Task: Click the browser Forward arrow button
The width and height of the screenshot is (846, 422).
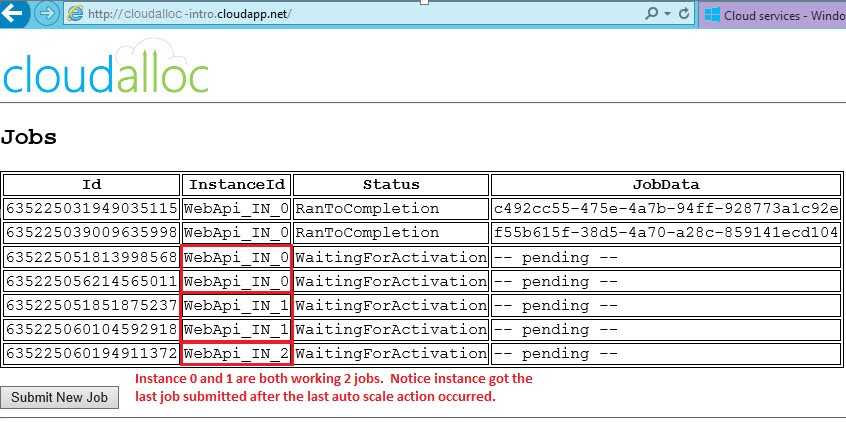Action: pyautogui.click(x=46, y=14)
